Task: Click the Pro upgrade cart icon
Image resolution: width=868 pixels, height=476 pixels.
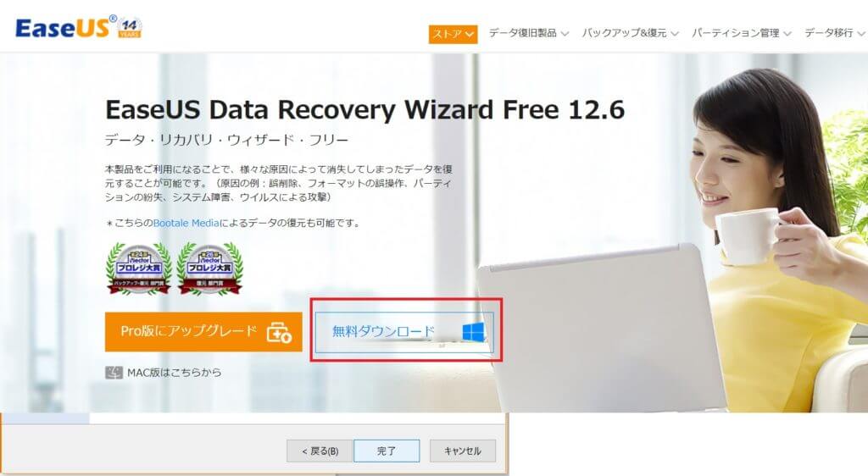Action: 279,332
